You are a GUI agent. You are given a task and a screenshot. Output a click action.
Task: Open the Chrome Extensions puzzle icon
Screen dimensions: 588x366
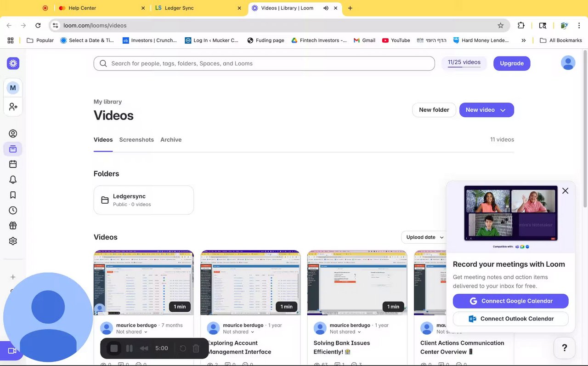pos(521,25)
